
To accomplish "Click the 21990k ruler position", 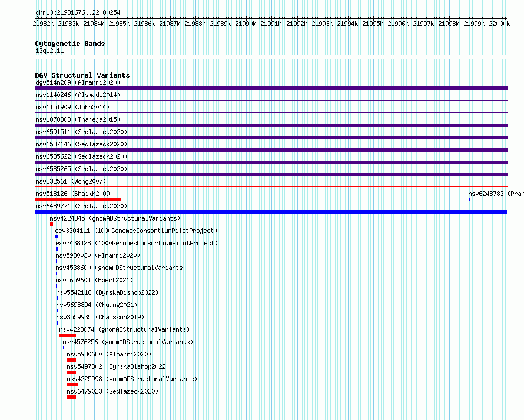I will point(246,24).
